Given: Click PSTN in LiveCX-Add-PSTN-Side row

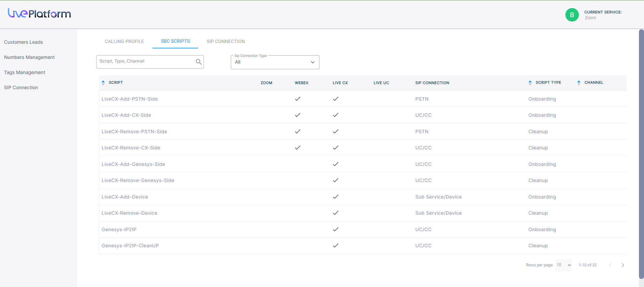Looking at the screenshot, I should point(422,99).
